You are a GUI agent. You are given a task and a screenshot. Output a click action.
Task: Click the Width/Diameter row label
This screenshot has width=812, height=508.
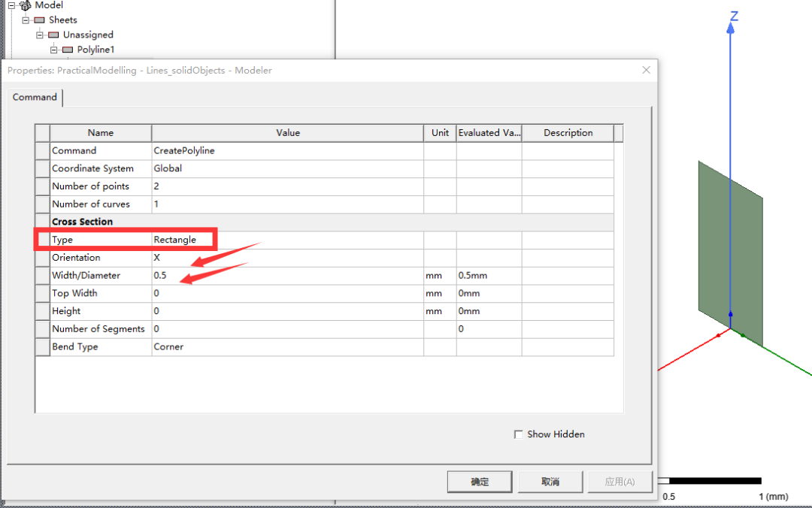click(101, 276)
